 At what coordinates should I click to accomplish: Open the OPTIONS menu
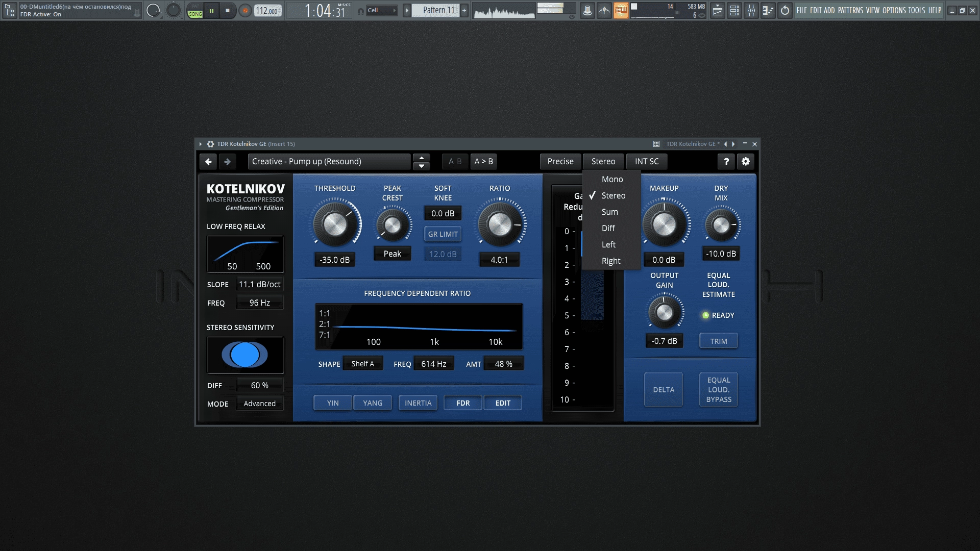point(894,10)
